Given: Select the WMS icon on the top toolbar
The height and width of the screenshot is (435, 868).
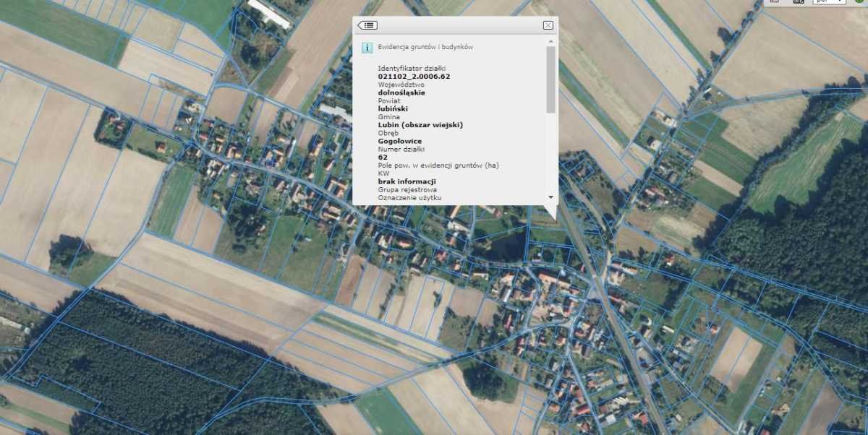Looking at the screenshot, I should pos(798,2).
